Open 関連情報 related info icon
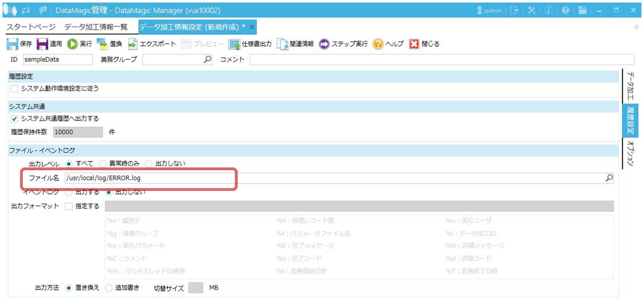644x302 pixels. (x=282, y=44)
